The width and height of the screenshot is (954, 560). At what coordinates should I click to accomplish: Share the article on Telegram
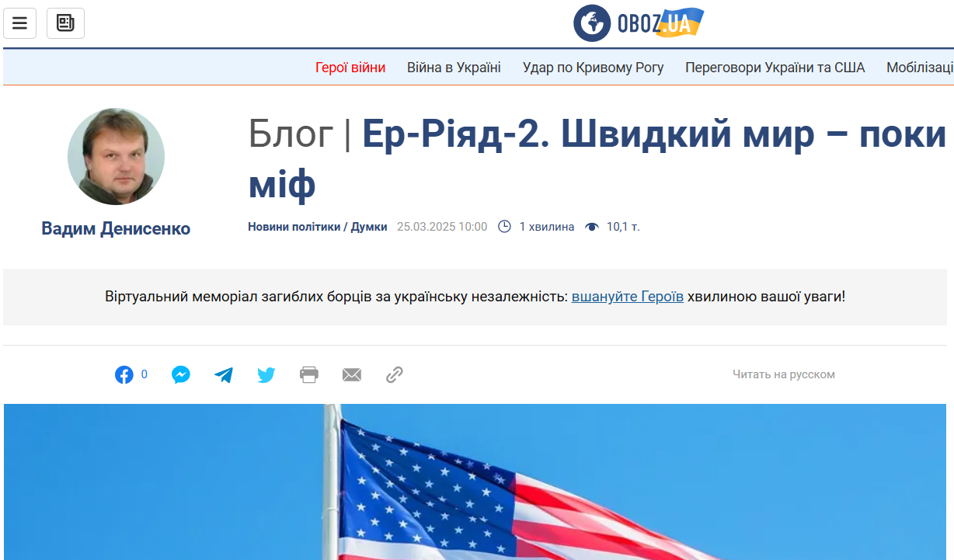pyautogui.click(x=224, y=375)
